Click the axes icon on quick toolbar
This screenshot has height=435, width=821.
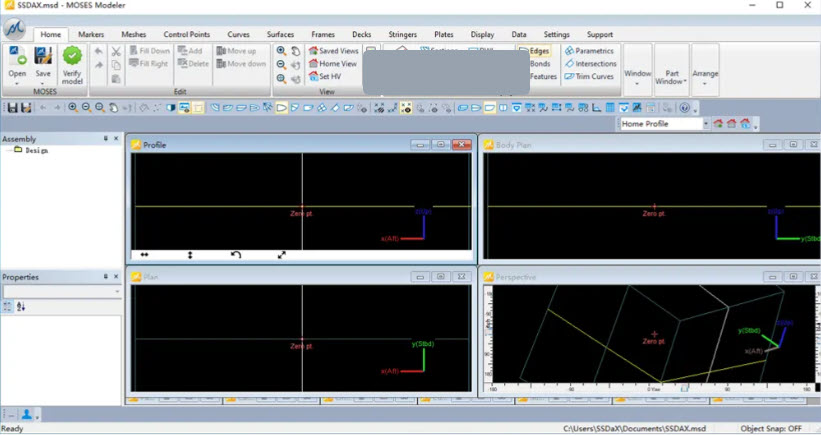tap(596, 108)
